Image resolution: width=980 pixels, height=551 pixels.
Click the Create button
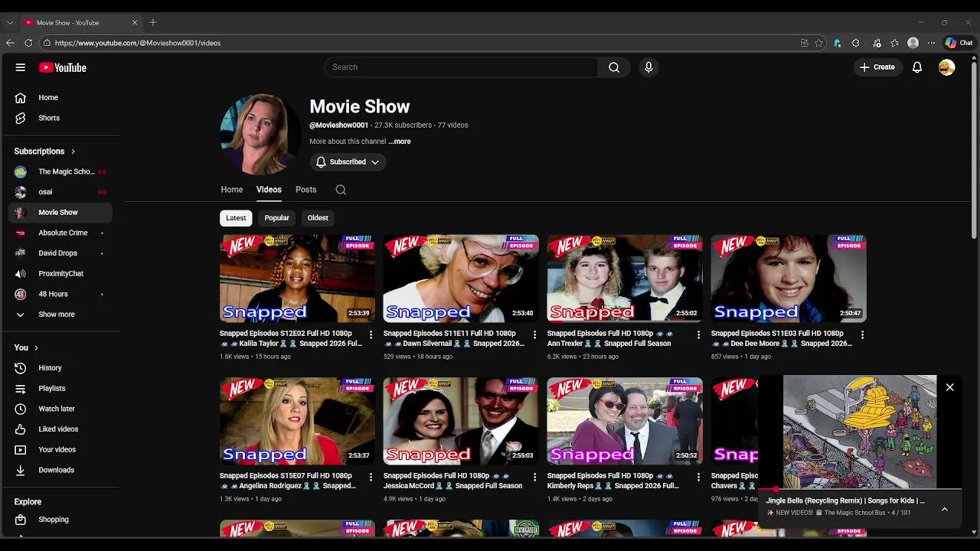point(877,67)
